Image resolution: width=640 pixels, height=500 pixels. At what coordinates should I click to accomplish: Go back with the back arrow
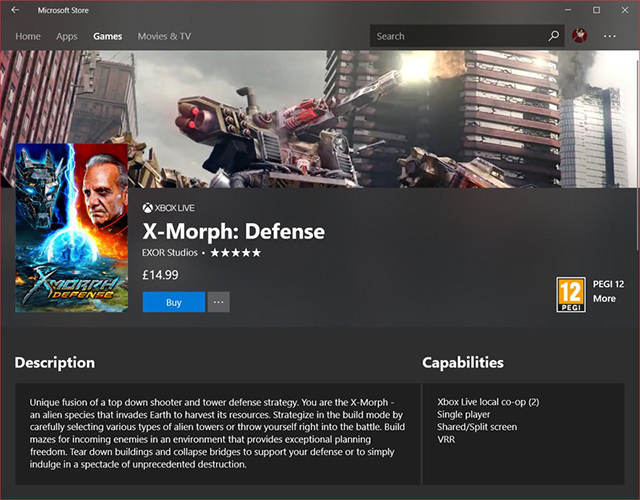[x=15, y=10]
